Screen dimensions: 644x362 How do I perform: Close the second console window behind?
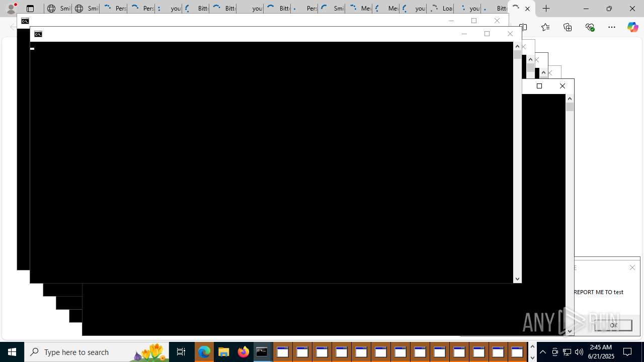coord(497,21)
